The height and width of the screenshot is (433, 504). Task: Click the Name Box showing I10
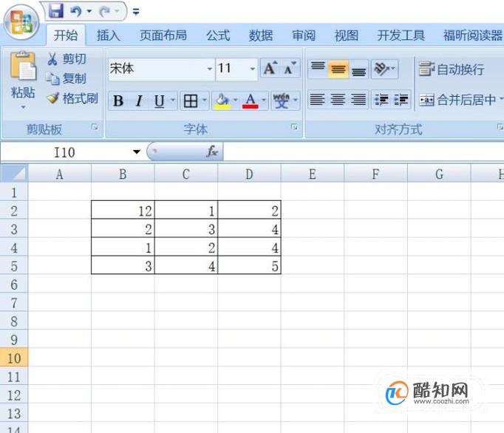pos(64,152)
